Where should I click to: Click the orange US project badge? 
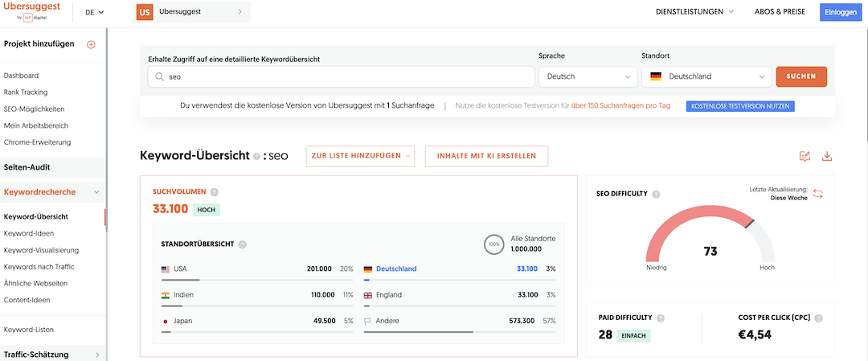145,11
